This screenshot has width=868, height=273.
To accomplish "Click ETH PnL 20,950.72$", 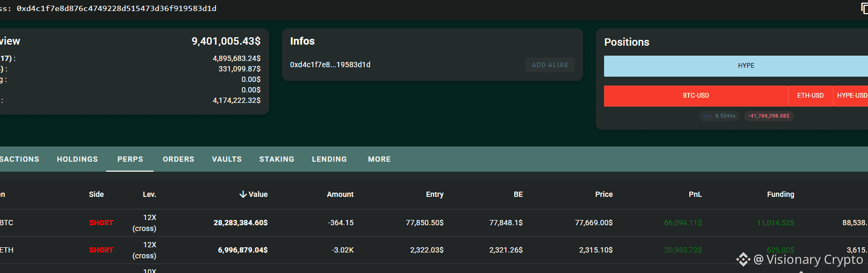I will 683,250.
